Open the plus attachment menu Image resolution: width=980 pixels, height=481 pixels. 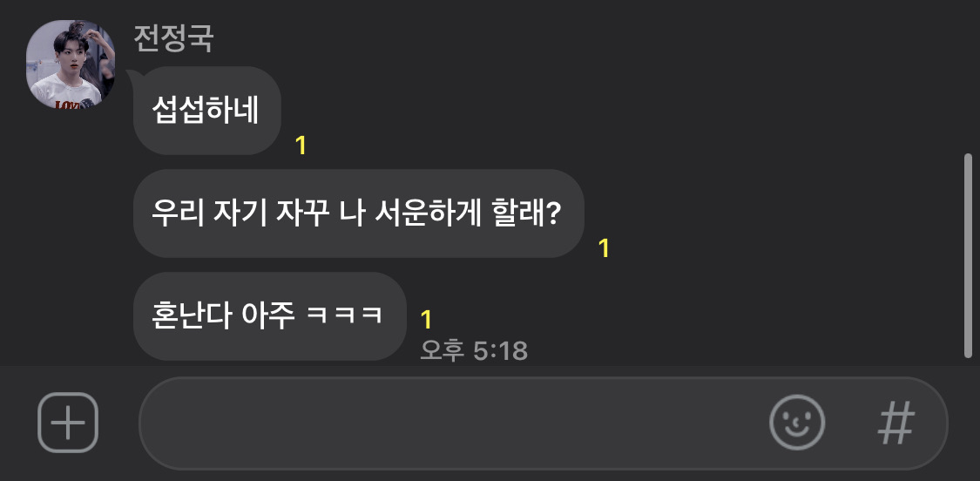pyautogui.click(x=68, y=423)
